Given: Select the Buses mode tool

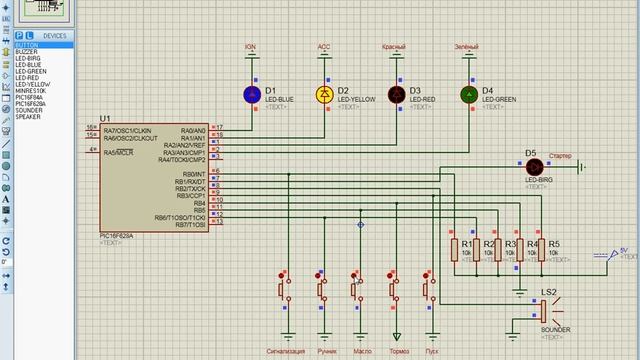Looking at the screenshot, I should coord(6,41).
